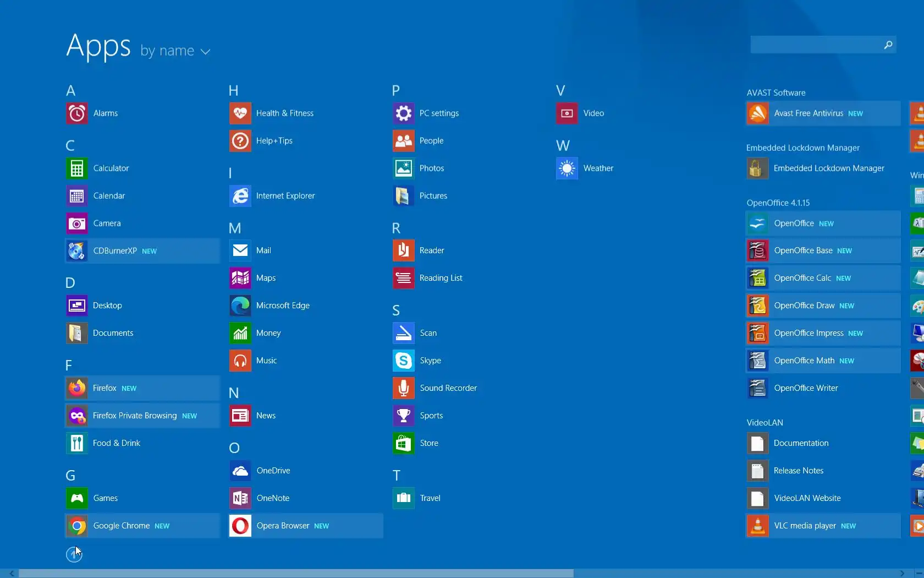
Task: Launch the CDBurnerXP disc icon
Action: coord(77,251)
